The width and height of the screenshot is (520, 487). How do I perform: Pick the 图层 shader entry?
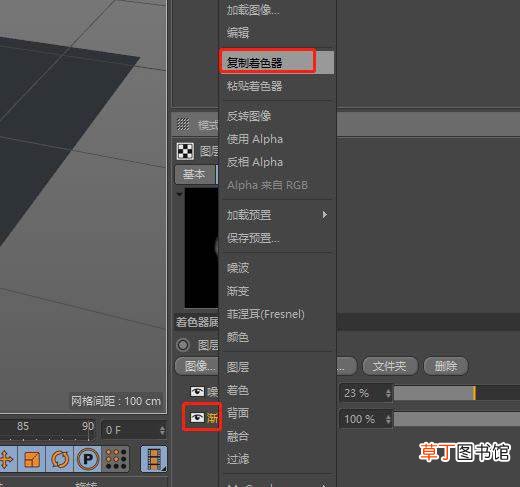pos(238,367)
